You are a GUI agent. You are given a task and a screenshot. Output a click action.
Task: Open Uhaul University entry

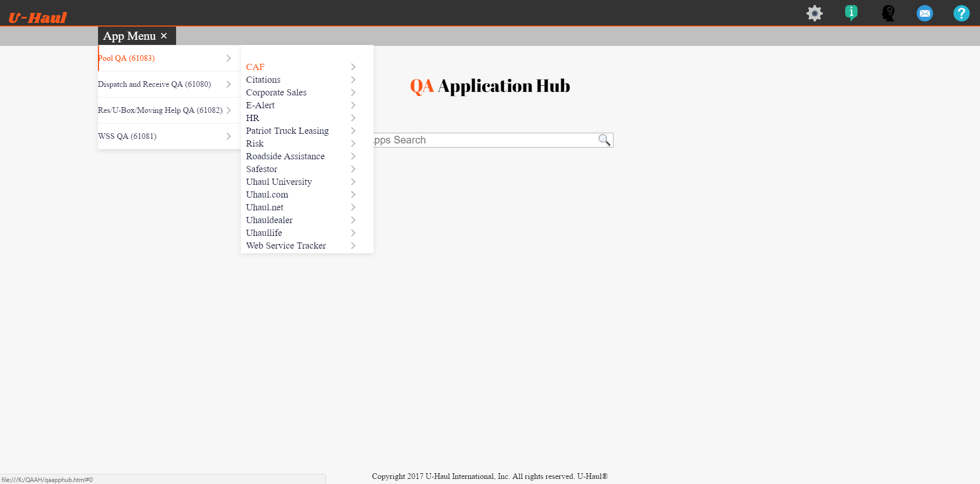279,182
